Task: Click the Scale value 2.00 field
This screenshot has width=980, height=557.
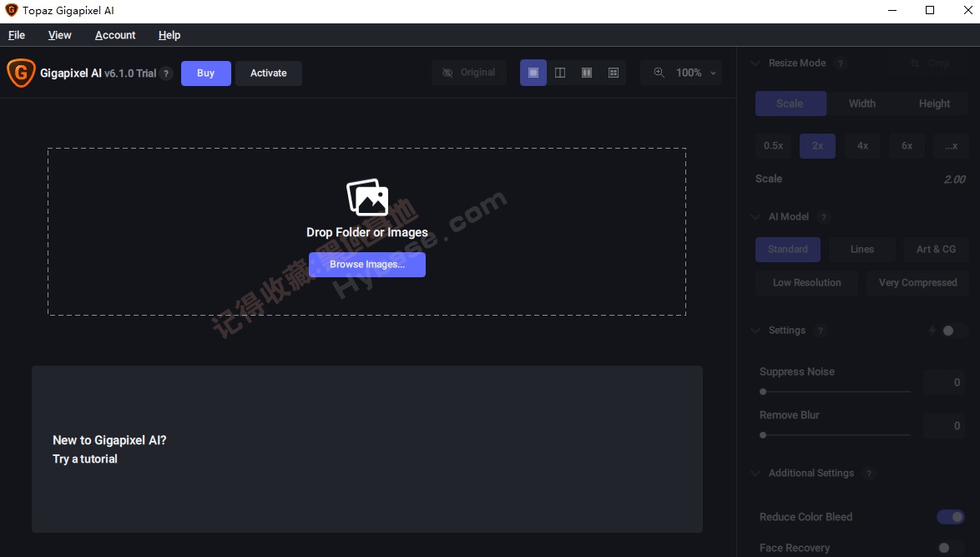Action: tap(954, 180)
